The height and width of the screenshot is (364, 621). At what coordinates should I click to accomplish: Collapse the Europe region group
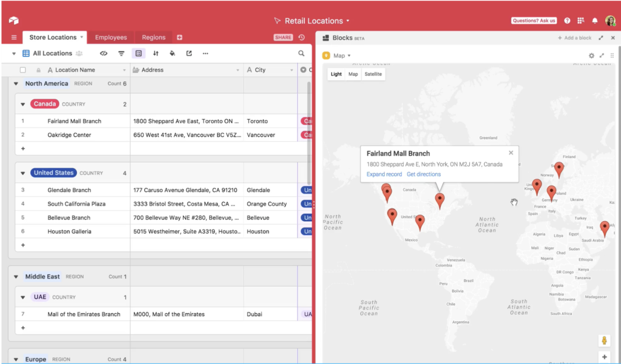16,360
